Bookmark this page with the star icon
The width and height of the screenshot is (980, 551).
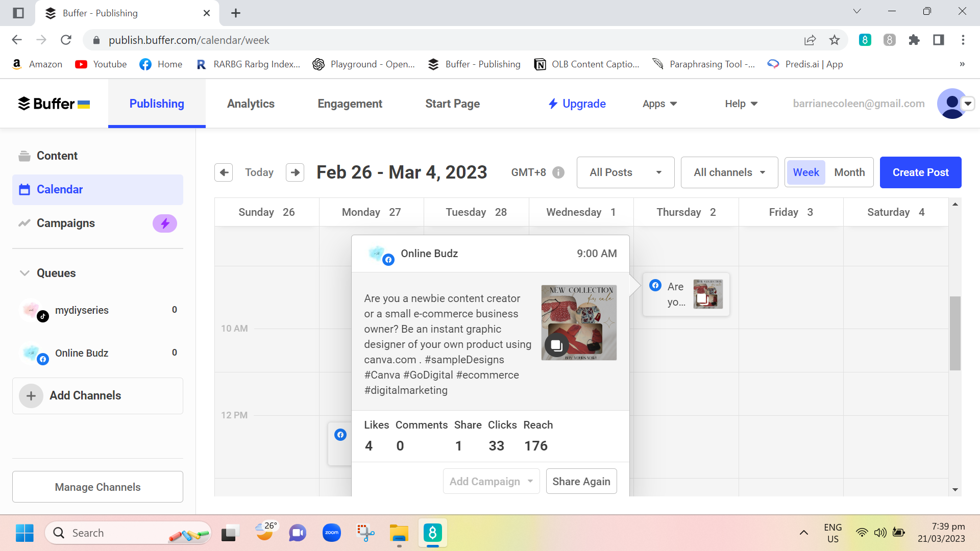[835, 40]
